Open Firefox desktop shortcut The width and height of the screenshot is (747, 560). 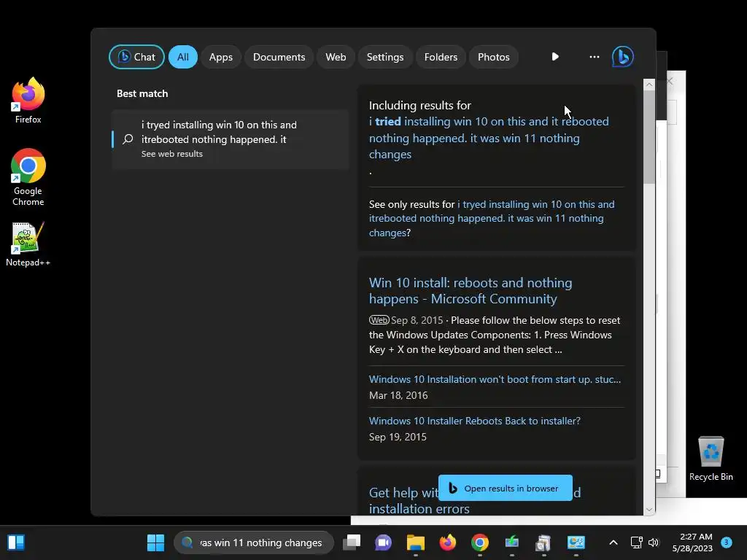[28, 101]
